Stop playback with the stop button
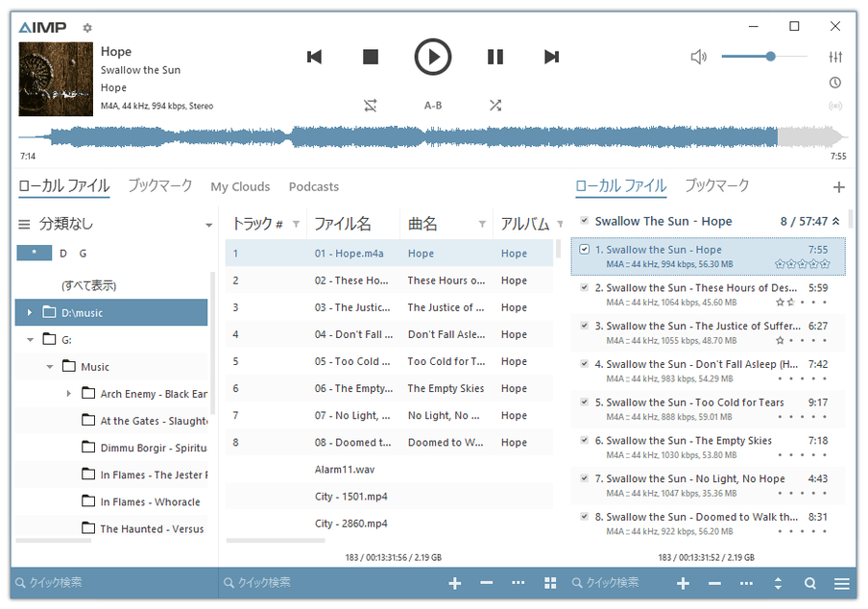868x609 pixels. click(371, 57)
